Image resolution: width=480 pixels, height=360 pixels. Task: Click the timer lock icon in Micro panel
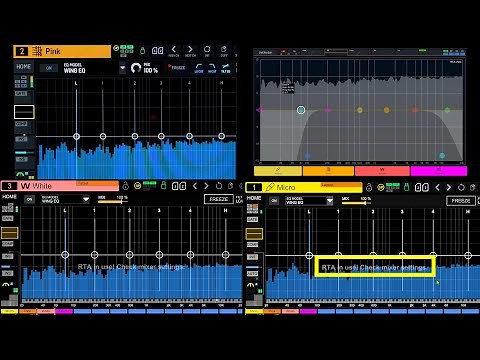click(x=369, y=188)
